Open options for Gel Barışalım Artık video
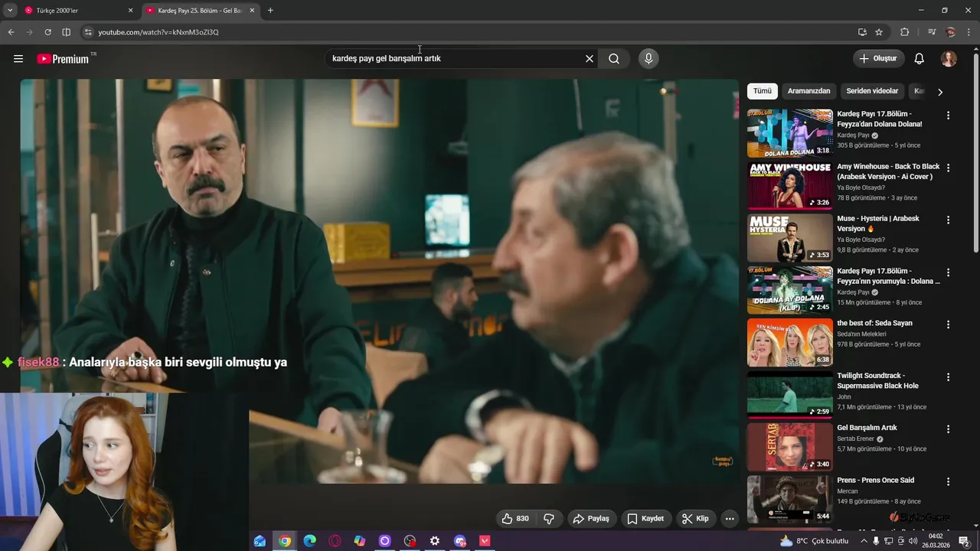The image size is (980, 551). [948, 429]
